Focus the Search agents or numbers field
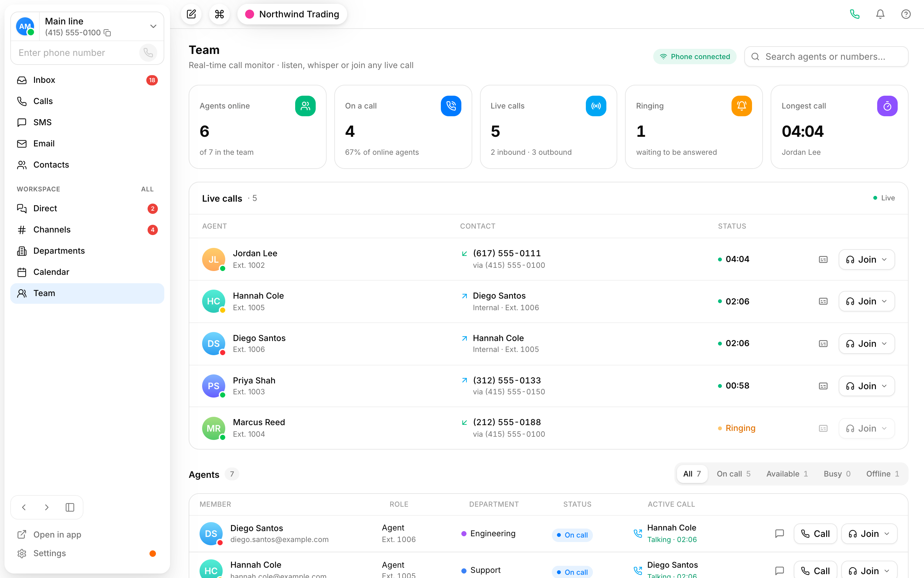 pyautogui.click(x=826, y=57)
